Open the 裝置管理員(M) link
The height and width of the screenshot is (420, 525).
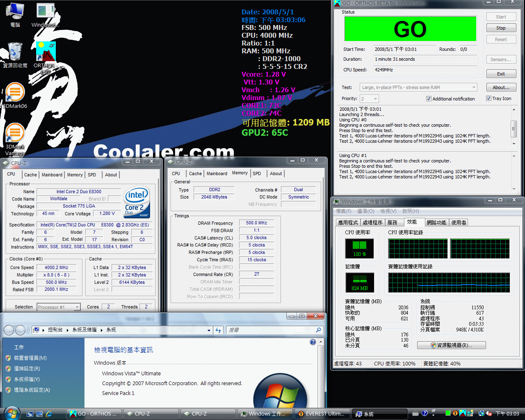click(x=30, y=358)
